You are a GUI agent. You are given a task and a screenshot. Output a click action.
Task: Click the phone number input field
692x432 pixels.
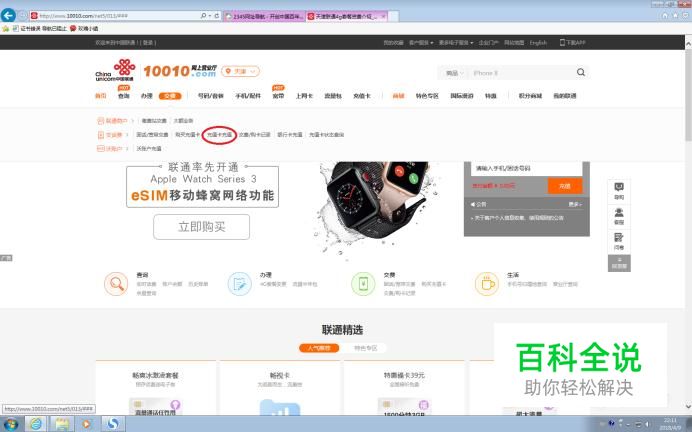[x=527, y=168]
